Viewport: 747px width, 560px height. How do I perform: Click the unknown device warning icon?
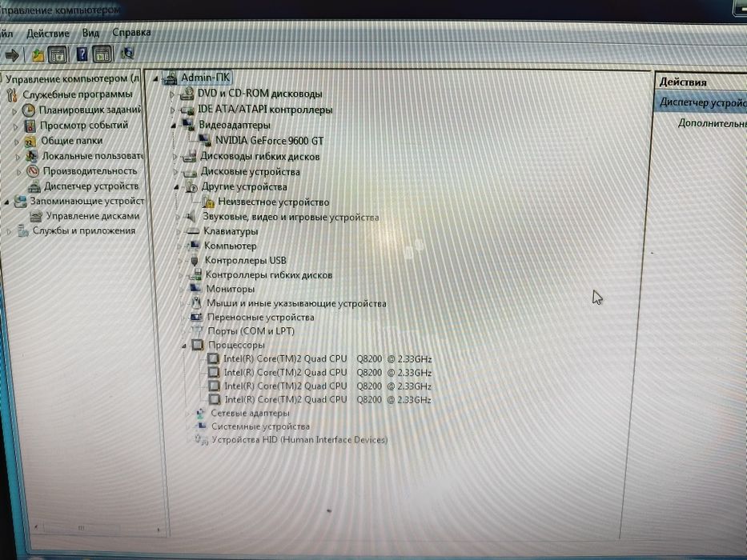tap(207, 202)
